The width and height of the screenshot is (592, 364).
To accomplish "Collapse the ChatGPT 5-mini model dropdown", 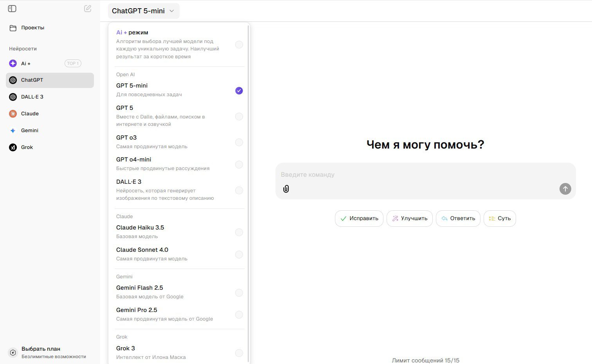I will click(x=144, y=11).
